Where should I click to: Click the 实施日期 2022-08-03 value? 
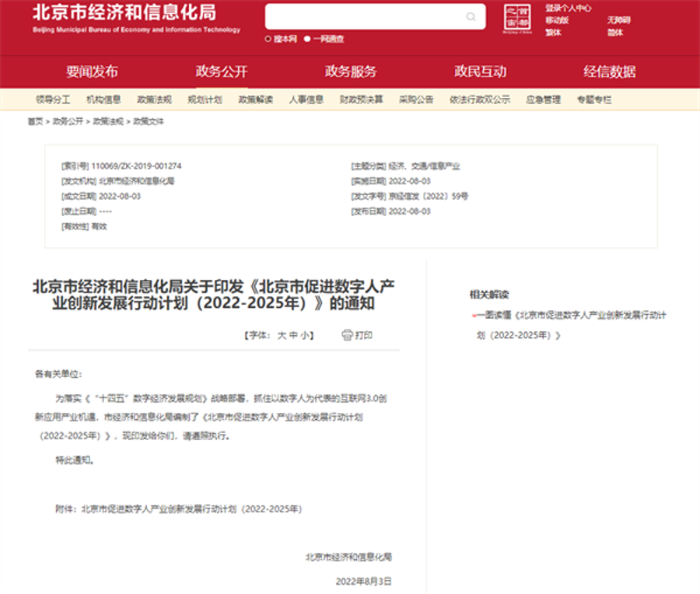click(x=409, y=181)
